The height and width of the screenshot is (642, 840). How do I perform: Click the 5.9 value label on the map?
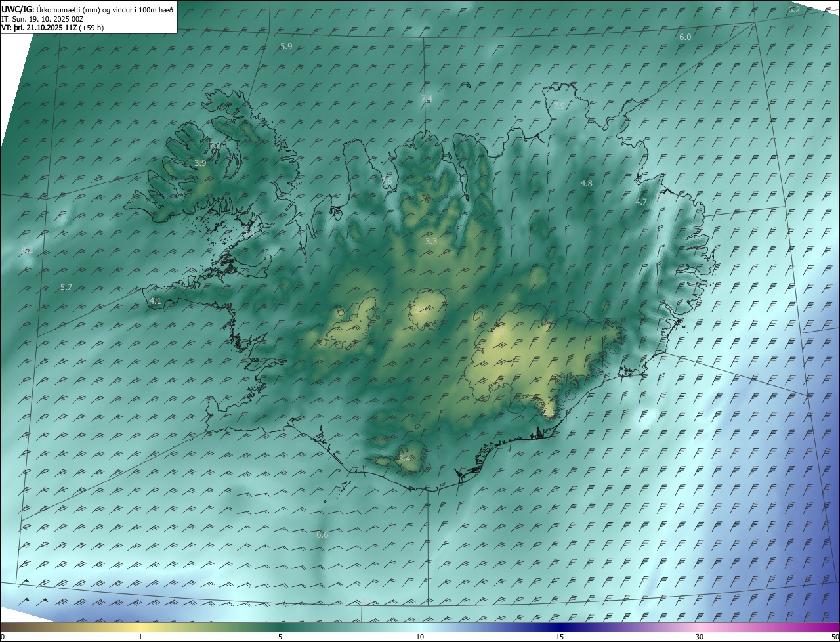[x=286, y=47]
